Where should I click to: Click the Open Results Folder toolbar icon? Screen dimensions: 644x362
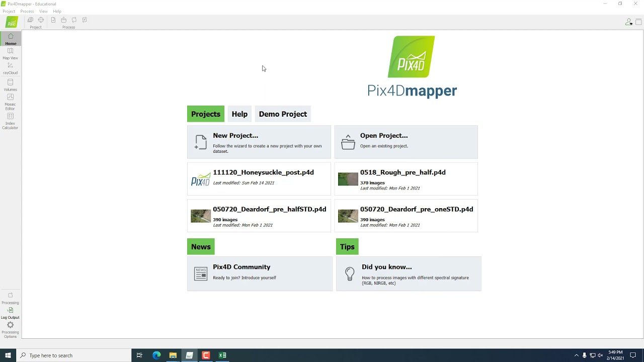coord(63,20)
